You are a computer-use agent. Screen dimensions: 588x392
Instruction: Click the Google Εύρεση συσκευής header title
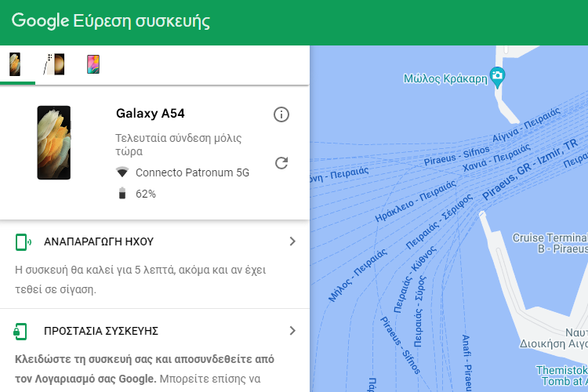[x=111, y=20]
